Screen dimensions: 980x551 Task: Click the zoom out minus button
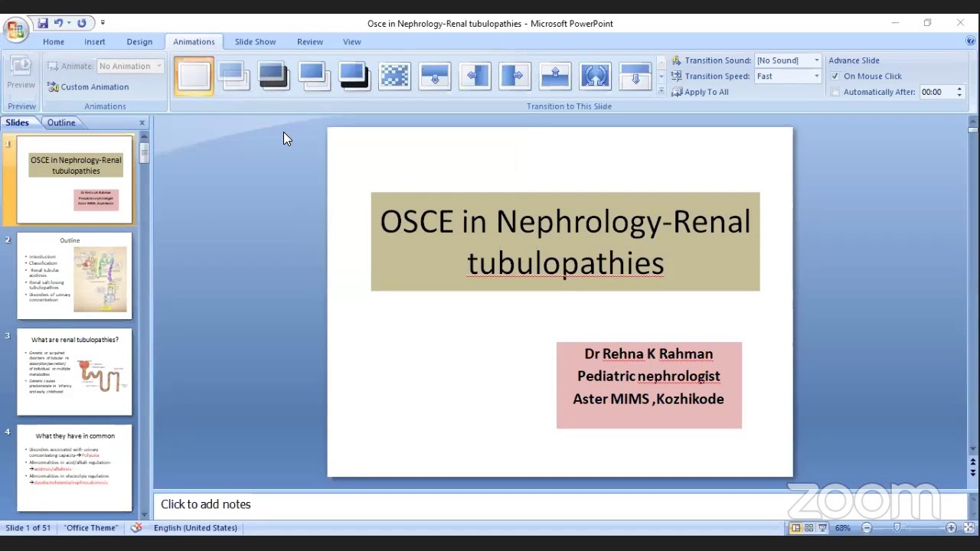pyautogui.click(x=867, y=528)
